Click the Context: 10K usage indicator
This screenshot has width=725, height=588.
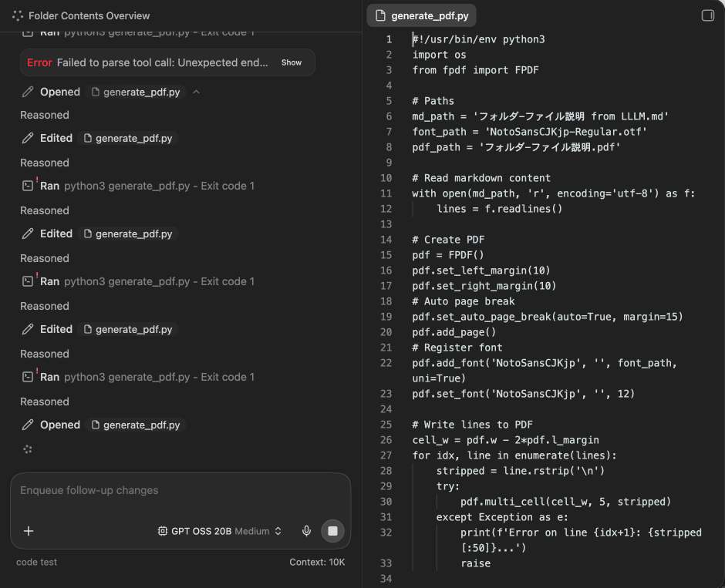point(317,562)
